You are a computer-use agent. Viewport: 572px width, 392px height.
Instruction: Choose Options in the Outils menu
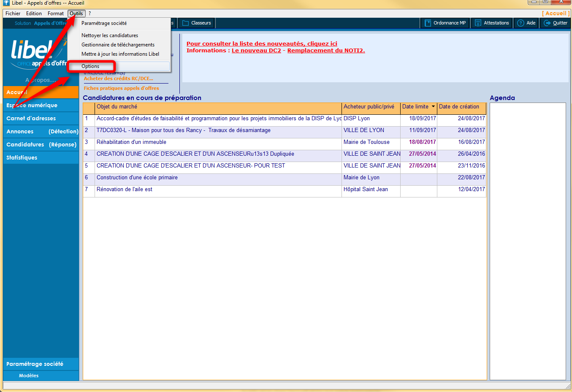[x=119, y=66]
